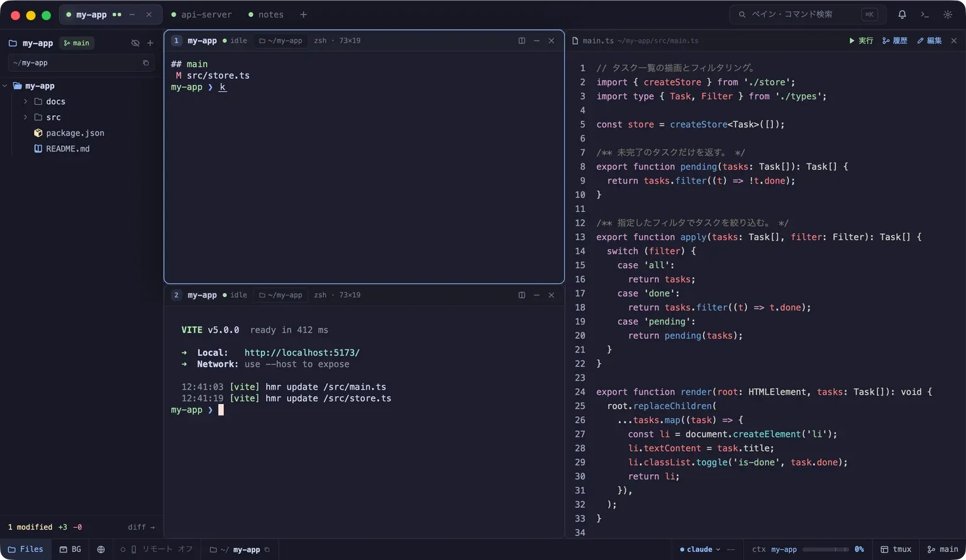Image resolution: width=966 pixels, height=560 pixels.
Task: Click the macOS green fullscreen button
Action: (x=46, y=15)
